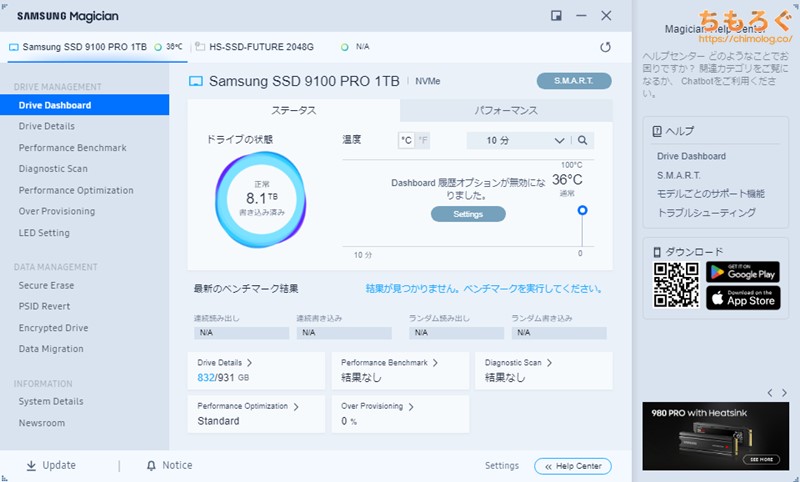Click the health circle next to N/A
Viewport: 800px width, 482px height.
tap(345, 47)
